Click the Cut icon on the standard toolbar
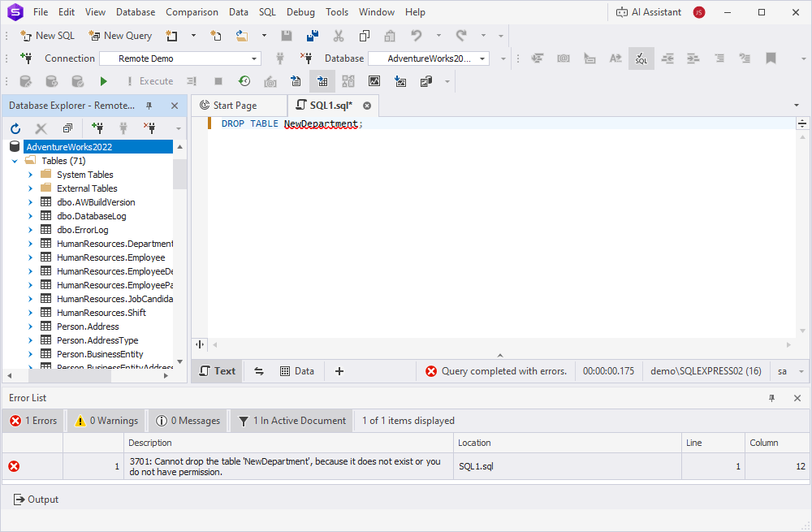Image resolution: width=812 pixels, height=532 pixels. pos(338,36)
